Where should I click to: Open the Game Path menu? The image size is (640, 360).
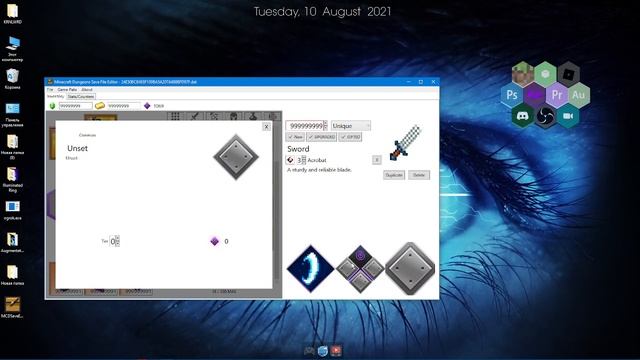[67, 89]
